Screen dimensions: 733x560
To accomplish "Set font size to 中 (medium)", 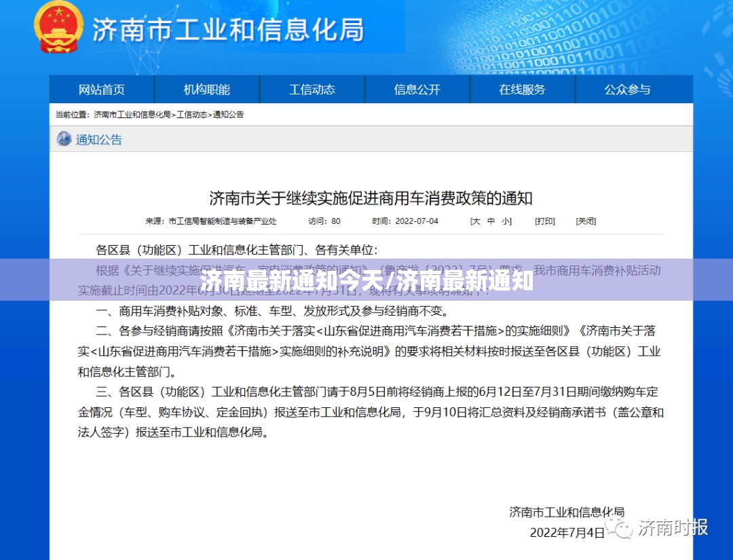I will pos(491,221).
